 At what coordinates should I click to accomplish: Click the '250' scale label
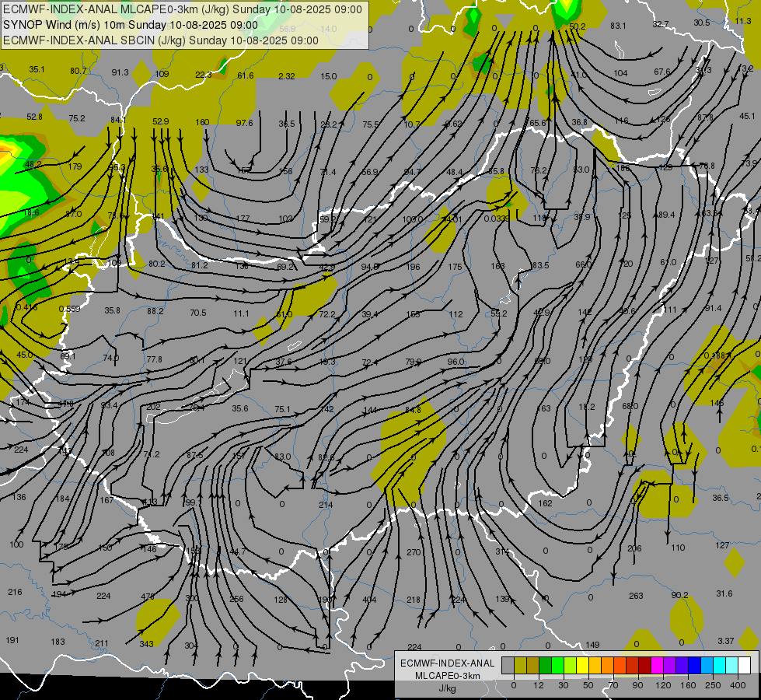point(713,685)
